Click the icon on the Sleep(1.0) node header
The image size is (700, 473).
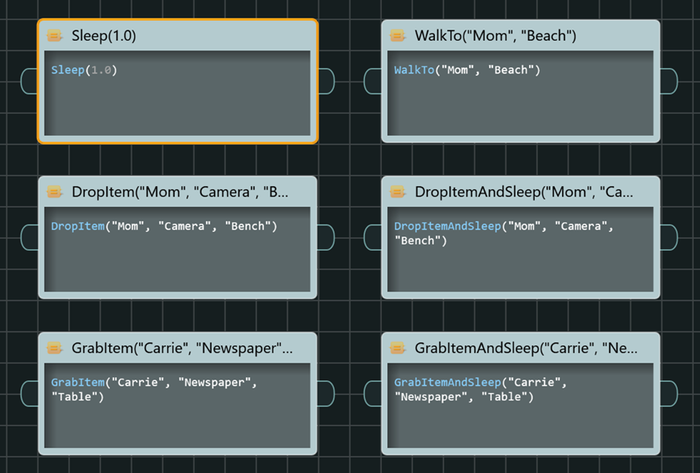coord(54,36)
